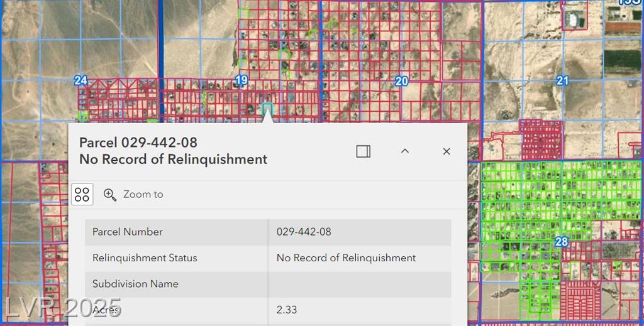Click the Zoom to text button
This screenshot has height=326, width=644.
143,194
